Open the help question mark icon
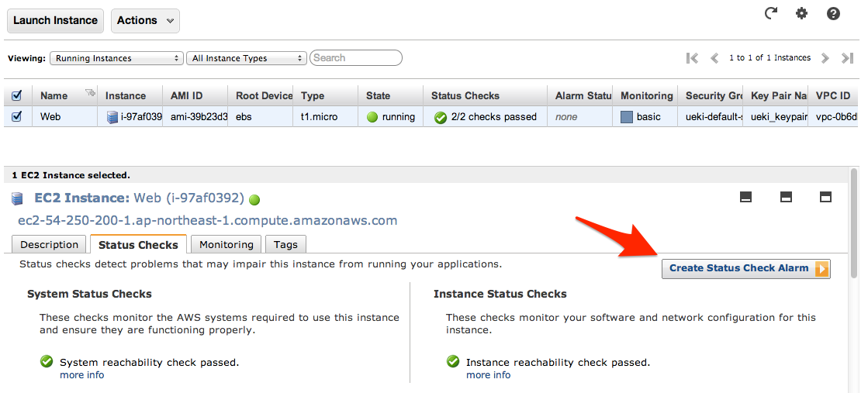The image size is (868, 393). point(834,13)
